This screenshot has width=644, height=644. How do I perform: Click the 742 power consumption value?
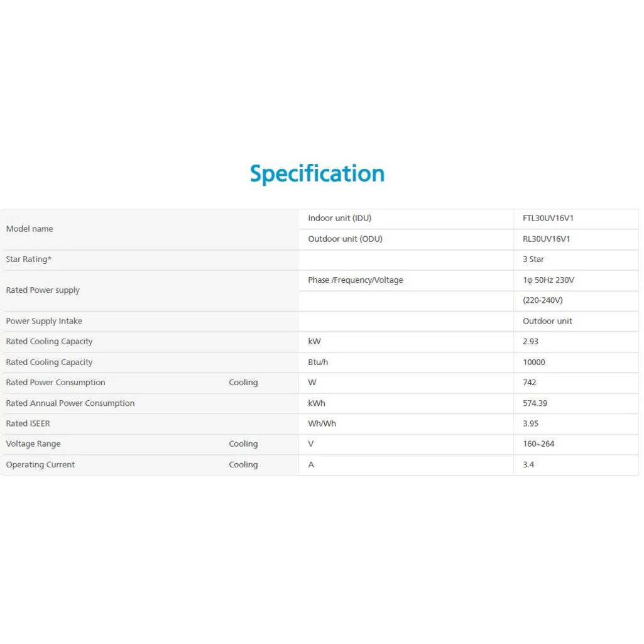coord(530,382)
